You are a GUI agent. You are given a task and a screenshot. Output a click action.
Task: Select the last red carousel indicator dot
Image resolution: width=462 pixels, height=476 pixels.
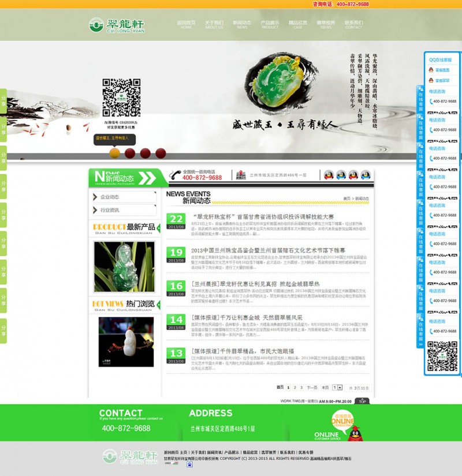coord(161,153)
